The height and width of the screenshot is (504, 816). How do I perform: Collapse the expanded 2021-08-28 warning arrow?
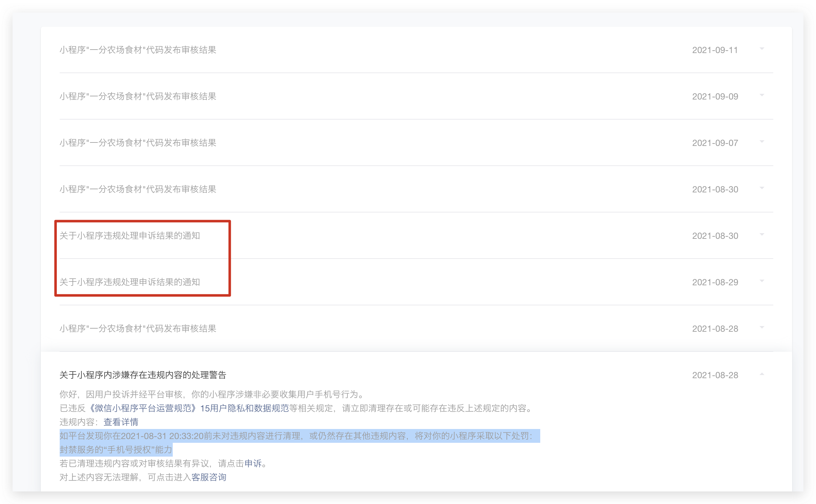[762, 374]
